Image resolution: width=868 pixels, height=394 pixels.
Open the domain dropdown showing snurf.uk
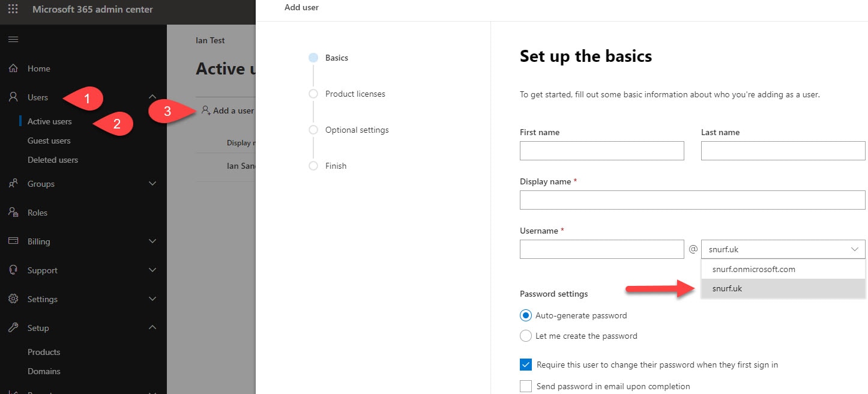pos(783,249)
